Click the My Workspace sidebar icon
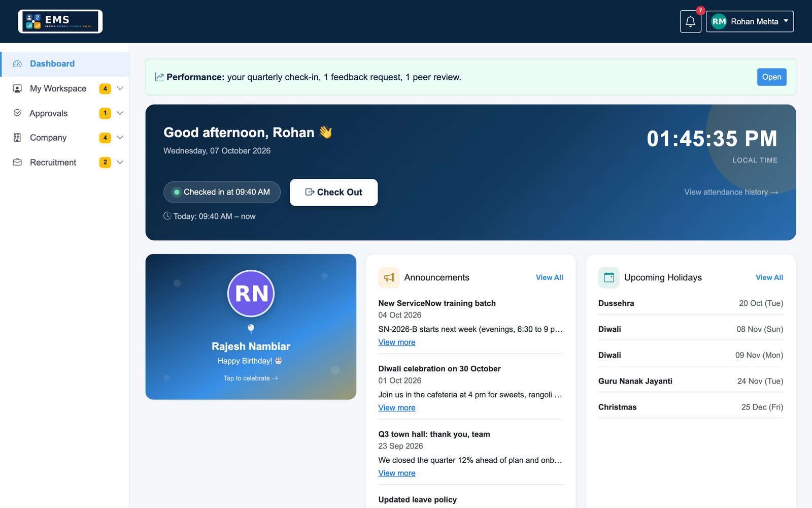 click(x=17, y=88)
